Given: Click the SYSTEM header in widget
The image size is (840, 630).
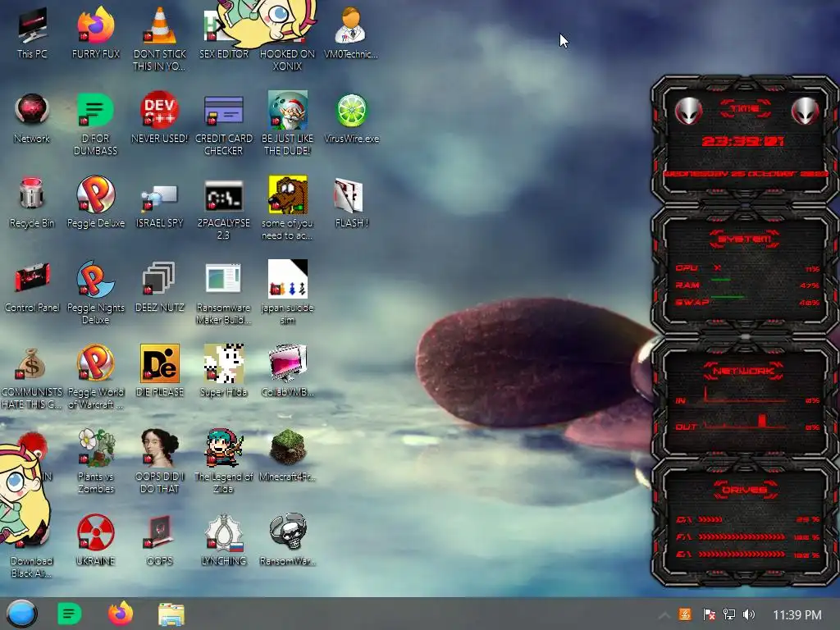Looking at the screenshot, I should (745, 239).
